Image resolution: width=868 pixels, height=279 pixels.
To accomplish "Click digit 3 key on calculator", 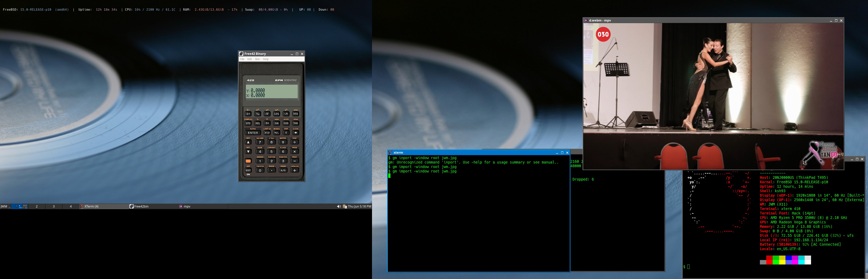I will (283, 161).
